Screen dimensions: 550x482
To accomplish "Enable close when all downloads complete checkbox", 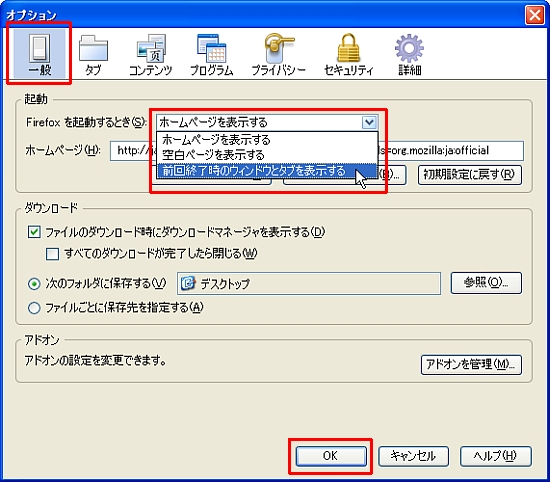I will [x=52, y=254].
